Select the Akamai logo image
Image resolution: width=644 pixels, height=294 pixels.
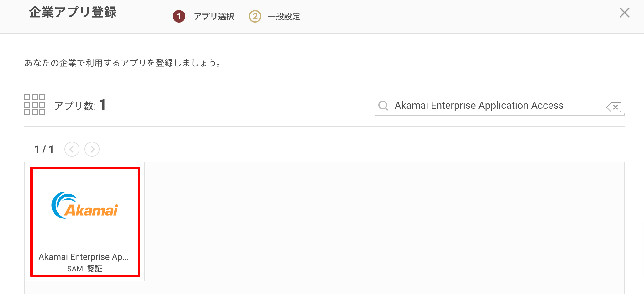[x=85, y=206]
